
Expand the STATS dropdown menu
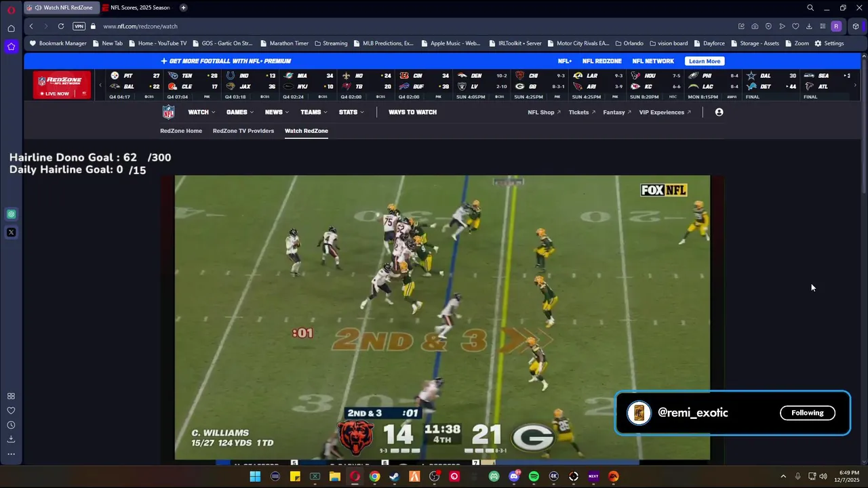[351, 113]
